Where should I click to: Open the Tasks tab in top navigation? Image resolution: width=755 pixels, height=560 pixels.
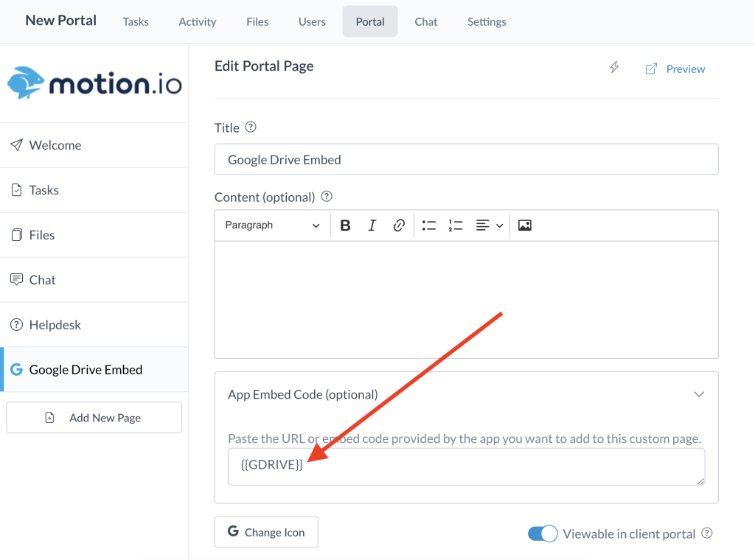coord(136,21)
